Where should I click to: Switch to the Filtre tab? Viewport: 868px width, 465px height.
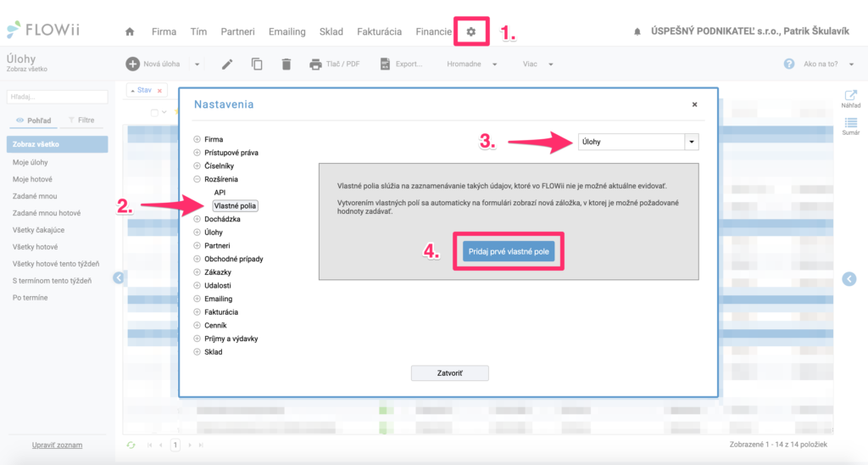(x=81, y=120)
